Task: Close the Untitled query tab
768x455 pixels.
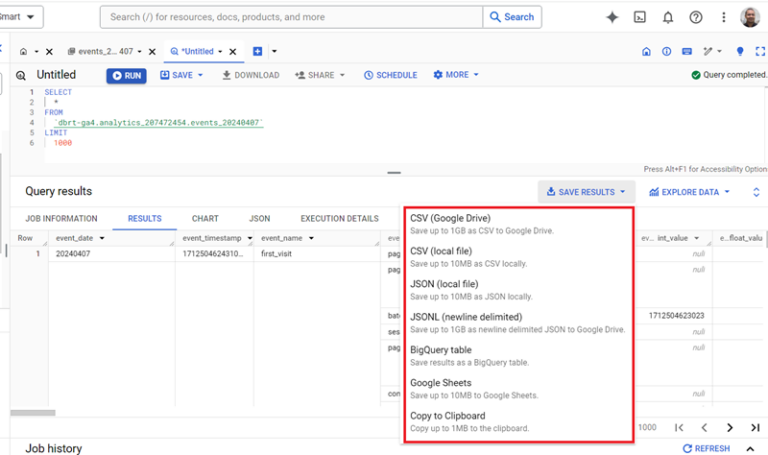Action: pyautogui.click(x=233, y=51)
